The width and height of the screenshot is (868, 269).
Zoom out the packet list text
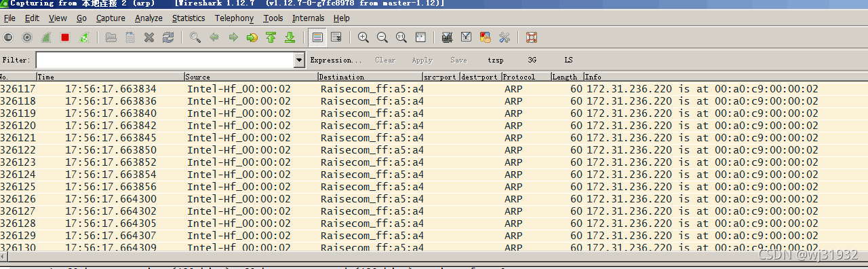(x=382, y=37)
